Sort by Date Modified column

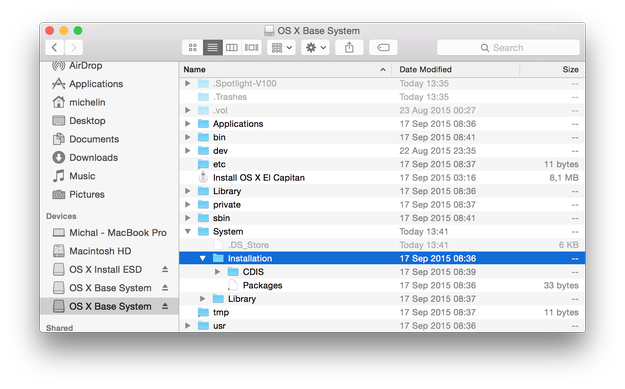456,69
